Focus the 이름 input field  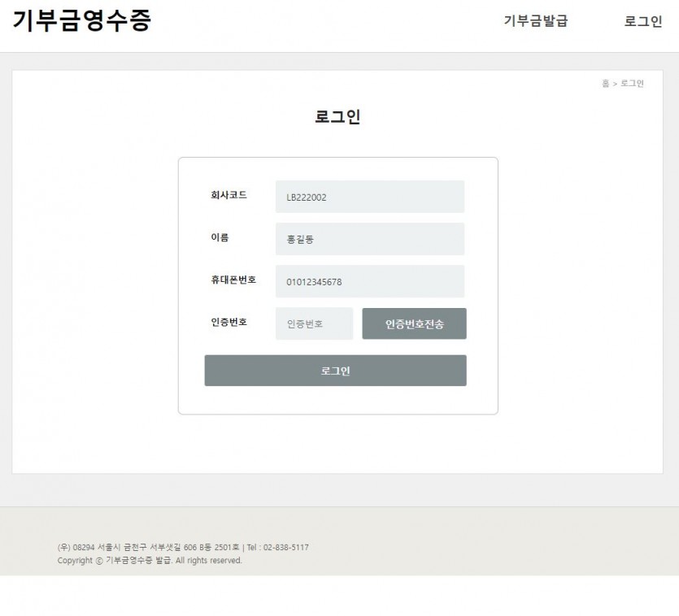pyautogui.click(x=370, y=239)
